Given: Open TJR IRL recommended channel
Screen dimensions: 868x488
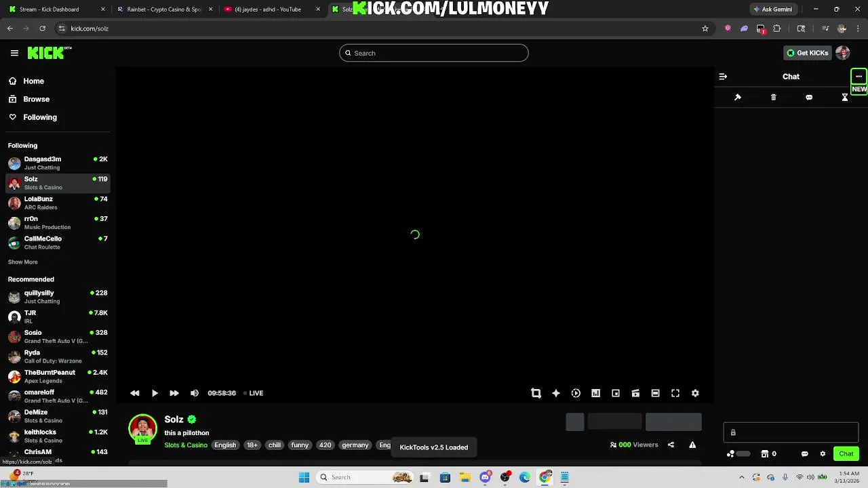Looking at the screenshot, I should coord(58,317).
